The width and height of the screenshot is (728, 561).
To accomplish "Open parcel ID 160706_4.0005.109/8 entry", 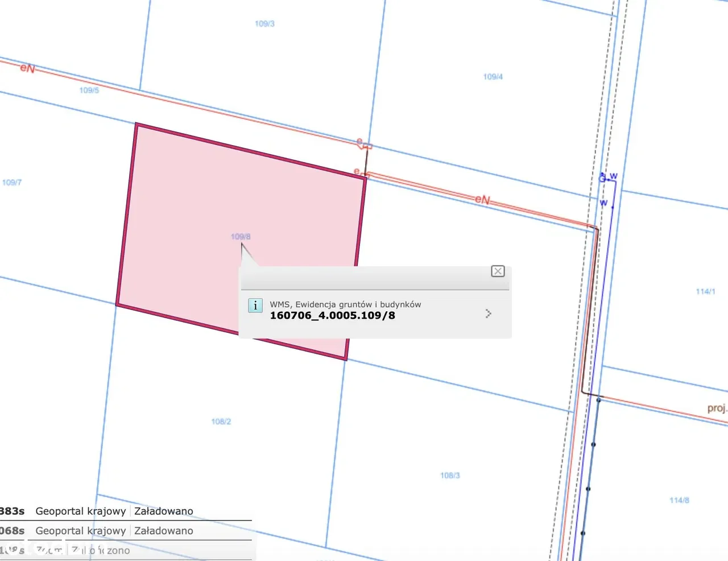I will [x=332, y=316].
